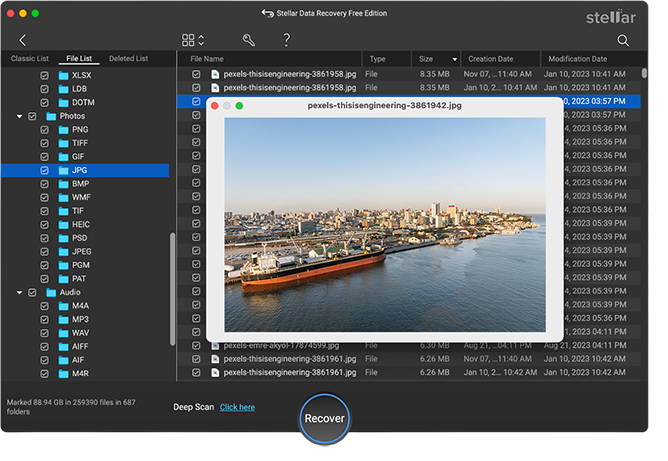Open the wrench settings tool

248,40
